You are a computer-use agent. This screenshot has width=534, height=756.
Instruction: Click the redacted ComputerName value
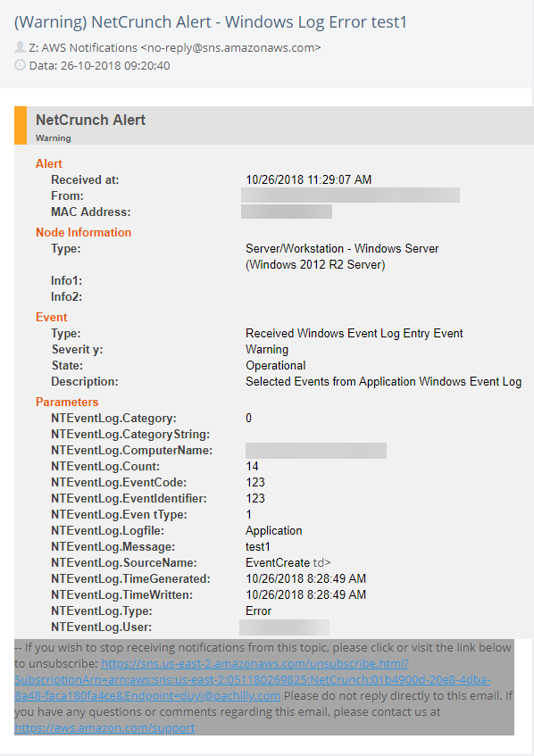point(316,451)
